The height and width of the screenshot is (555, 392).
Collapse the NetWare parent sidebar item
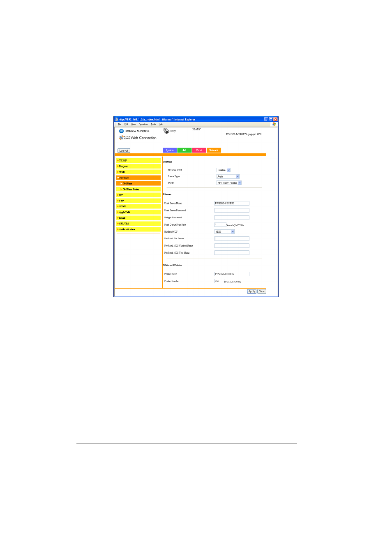click(x=138, y=178)
